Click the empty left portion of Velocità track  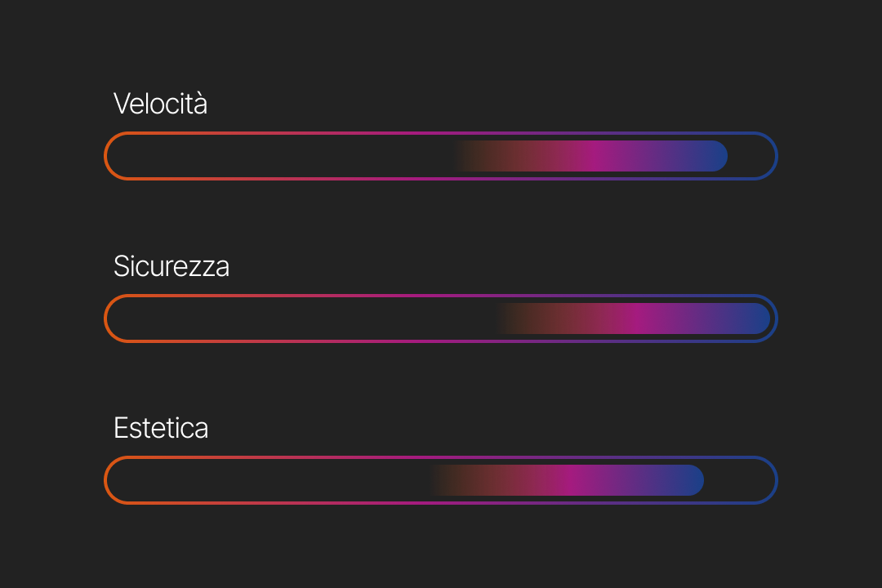point(278,156)
